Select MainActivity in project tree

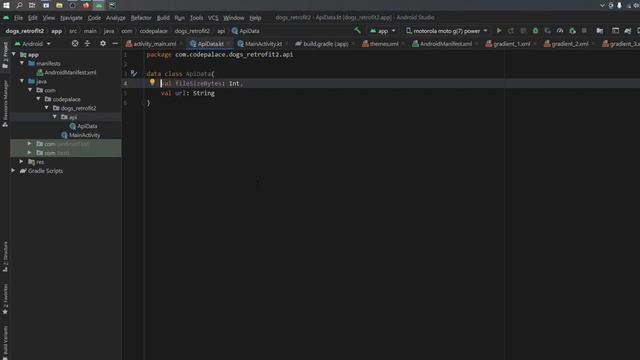(x=84, y=135)
